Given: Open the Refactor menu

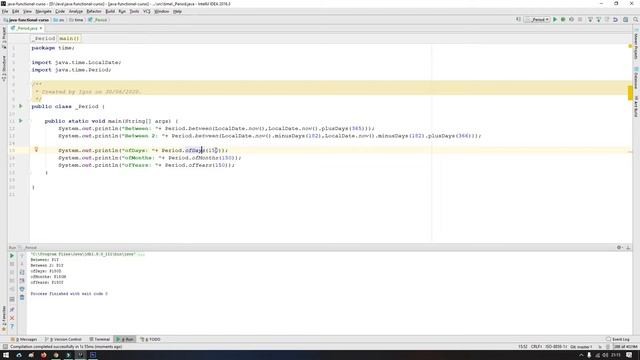Looking at the screenshot, I should click(x=94, y=11).
